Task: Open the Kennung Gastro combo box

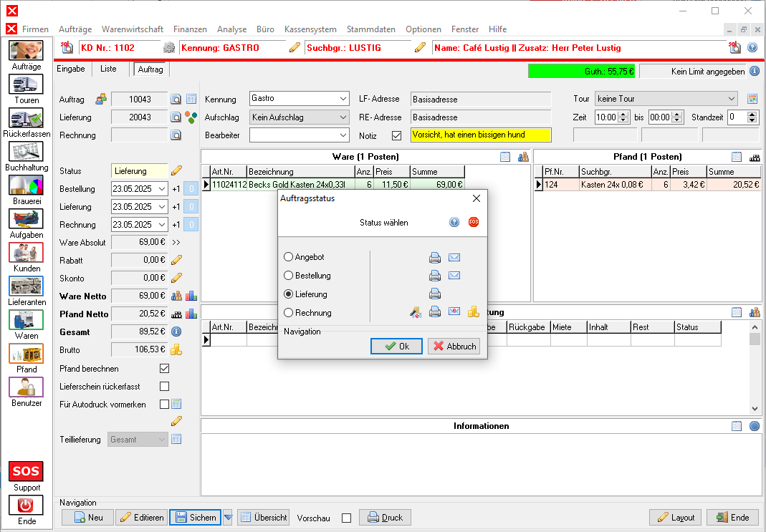Action: pos(343,99)
